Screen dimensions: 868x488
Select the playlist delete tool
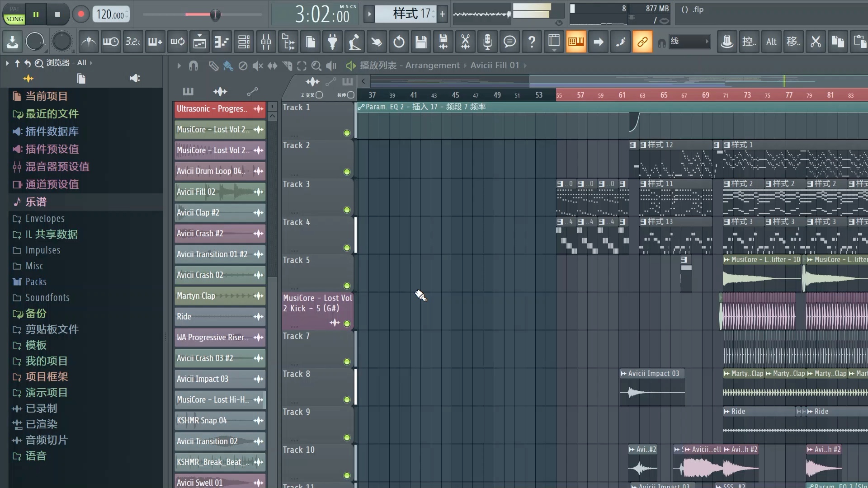tap(243, 66)
